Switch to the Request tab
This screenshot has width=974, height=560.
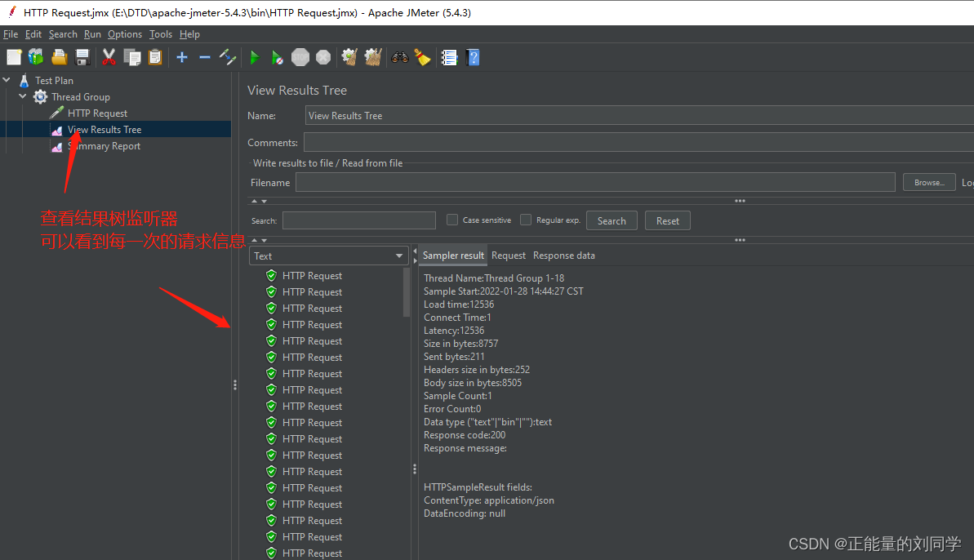(x=508, y=256)
